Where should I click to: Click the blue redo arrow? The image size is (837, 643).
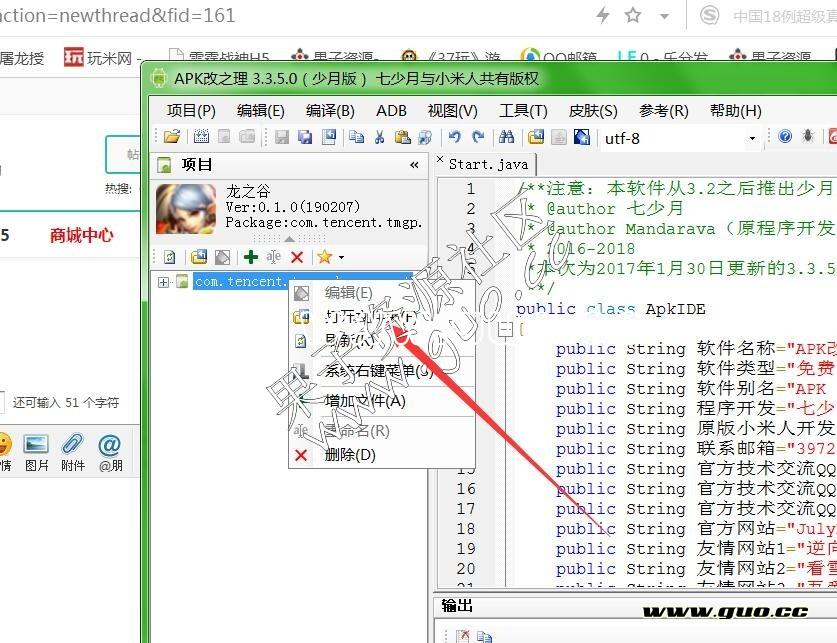coord(478,137)
